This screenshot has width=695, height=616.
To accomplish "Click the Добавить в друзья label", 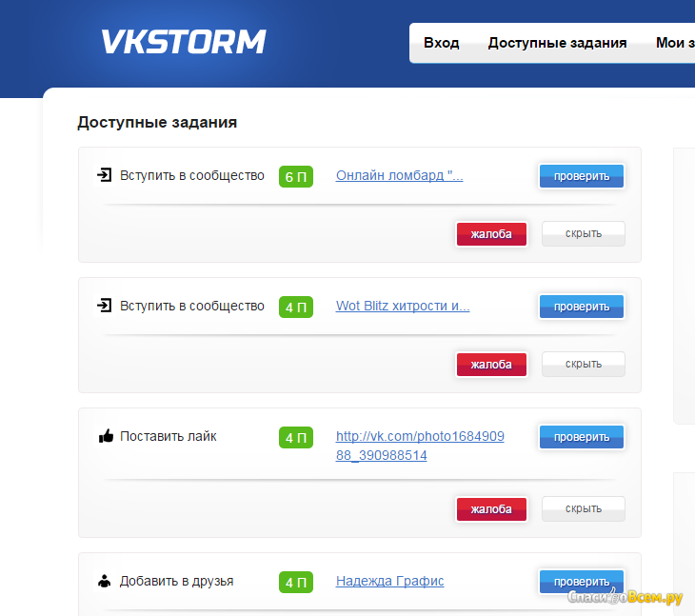I will [x=176, y=581].
